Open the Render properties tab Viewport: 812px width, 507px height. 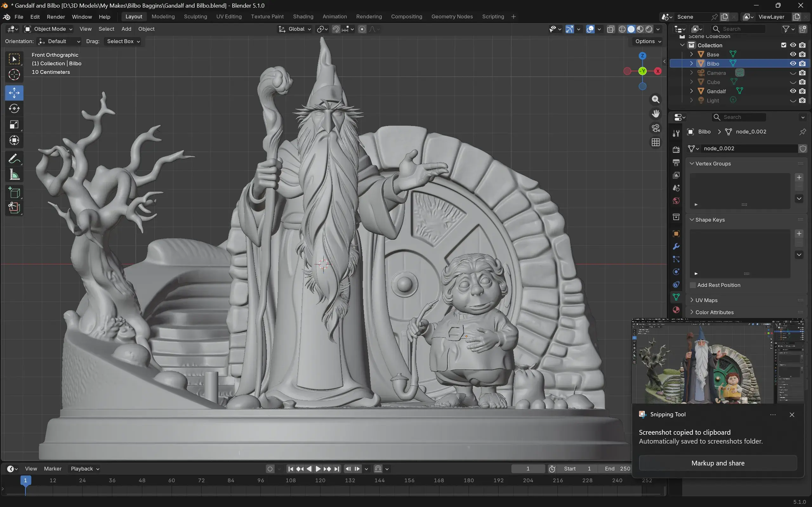(676, 150)
